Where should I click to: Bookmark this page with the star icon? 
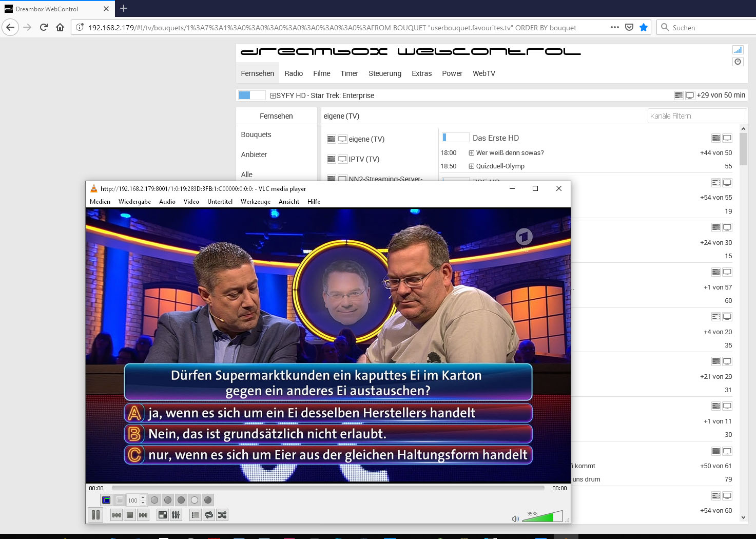click(x=644, y=28)
